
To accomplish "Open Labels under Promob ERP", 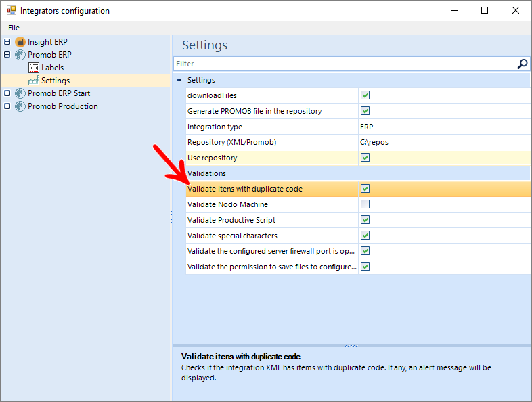I will [52, 68].
